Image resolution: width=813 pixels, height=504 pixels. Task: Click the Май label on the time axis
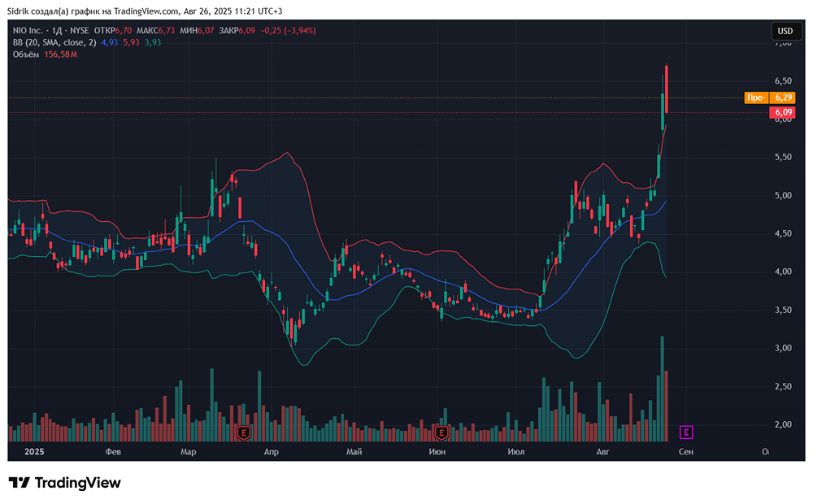[x=354, y=452]
